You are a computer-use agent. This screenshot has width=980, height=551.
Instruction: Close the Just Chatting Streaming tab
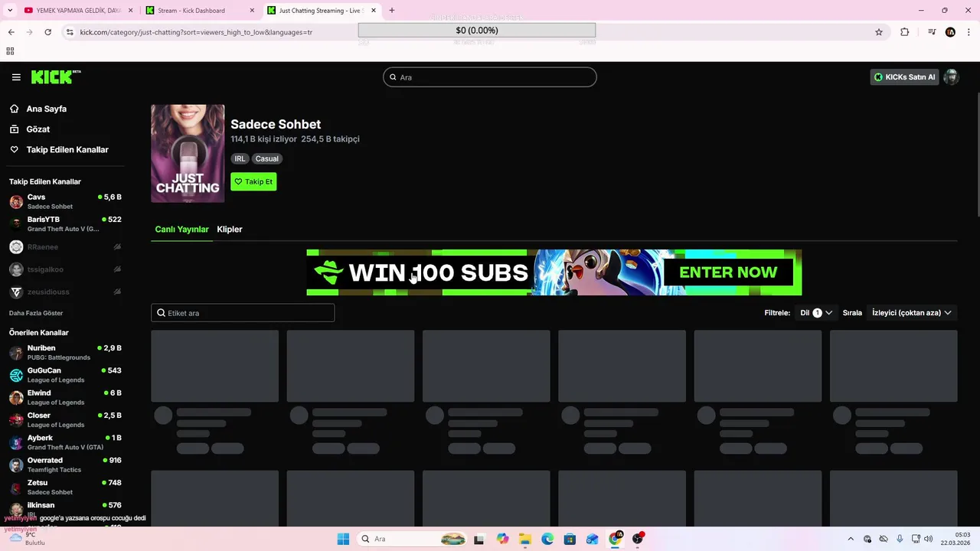(x=372, y=11)
